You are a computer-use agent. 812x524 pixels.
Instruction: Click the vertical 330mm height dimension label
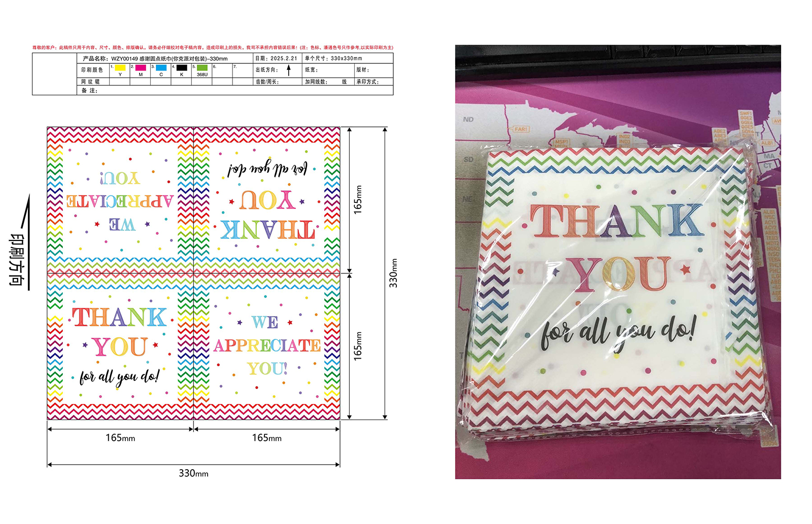pyautogui.click(x=393, y=273)
